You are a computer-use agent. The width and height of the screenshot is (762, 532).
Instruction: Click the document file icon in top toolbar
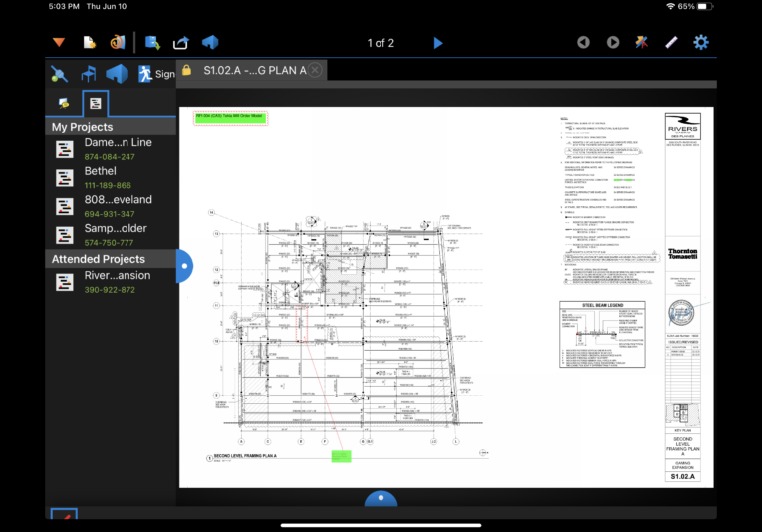pyautogui.click(x=89, y=42)
